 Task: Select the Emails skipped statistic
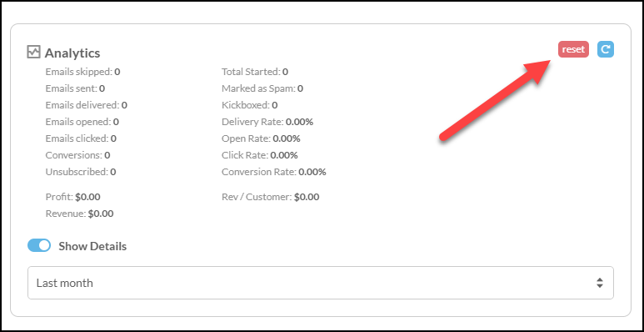pos(82,72)
